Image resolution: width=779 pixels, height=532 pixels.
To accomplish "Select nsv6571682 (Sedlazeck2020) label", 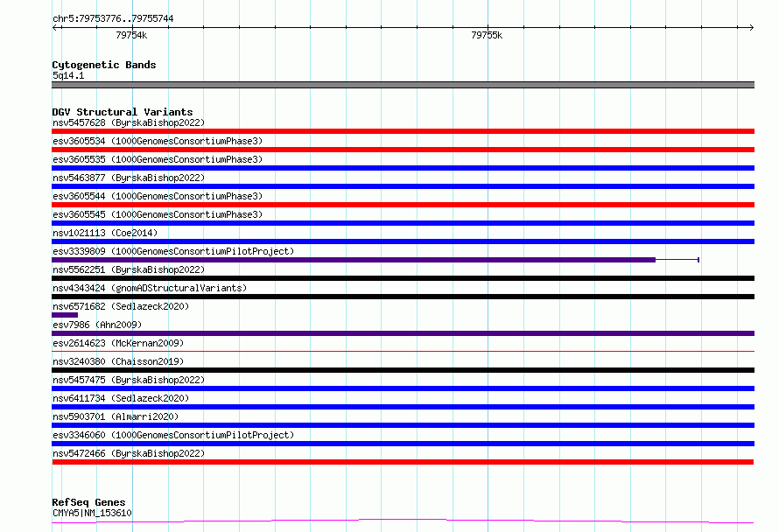I will click(x=121, y=306).
